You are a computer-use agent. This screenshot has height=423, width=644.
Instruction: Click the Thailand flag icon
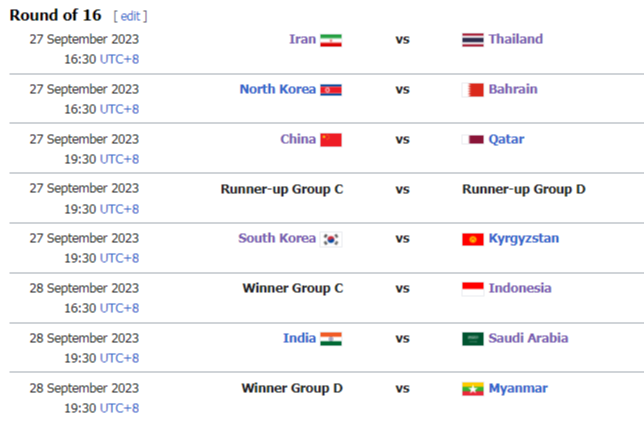473,40
